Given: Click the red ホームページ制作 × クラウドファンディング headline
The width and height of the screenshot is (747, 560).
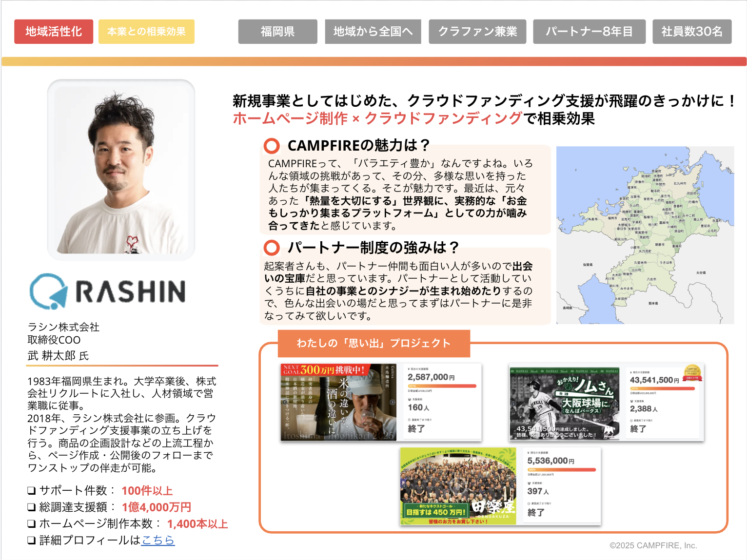Looking at the screenshot, I should point(377,118).
